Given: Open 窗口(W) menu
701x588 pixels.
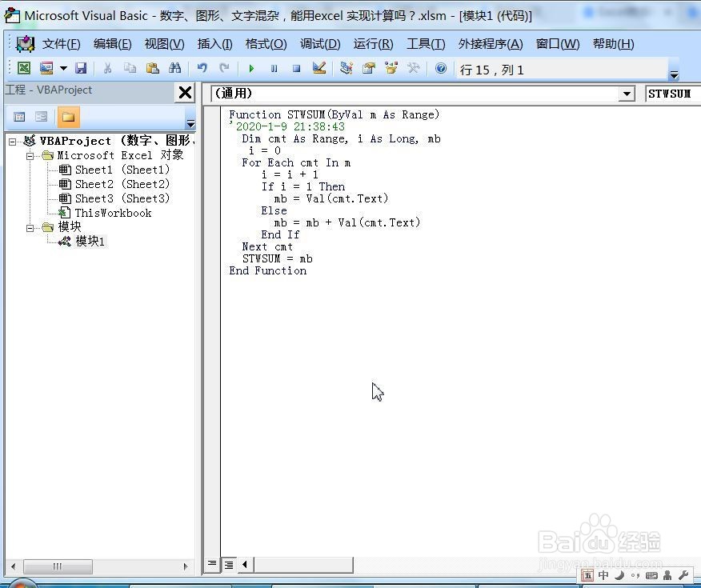Looking at the screenshot, I should click(x=558, y=44).
